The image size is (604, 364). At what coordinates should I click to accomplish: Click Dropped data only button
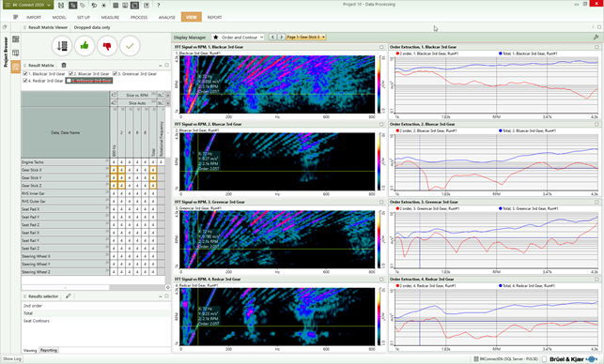point(92,27)
